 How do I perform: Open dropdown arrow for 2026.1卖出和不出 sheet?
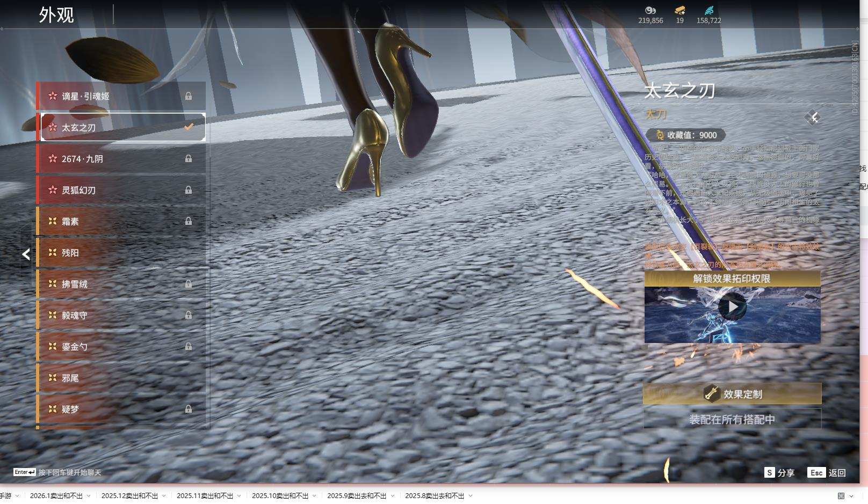coord(89,496)
